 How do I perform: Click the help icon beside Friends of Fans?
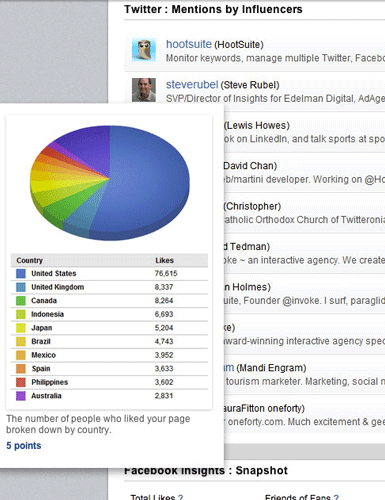click(336, 497)
